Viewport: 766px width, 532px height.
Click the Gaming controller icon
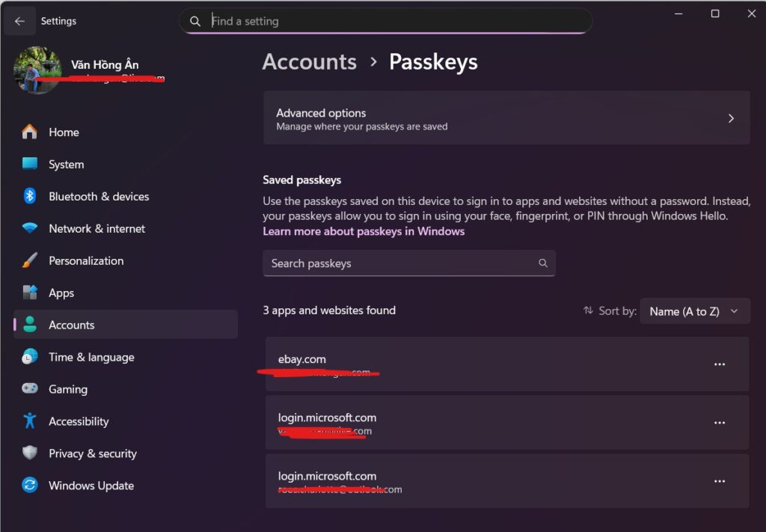point(30,389)
